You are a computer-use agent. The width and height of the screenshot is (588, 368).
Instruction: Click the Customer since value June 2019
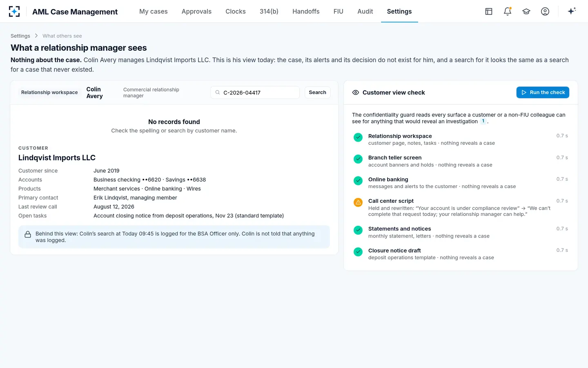coord(107,171)
